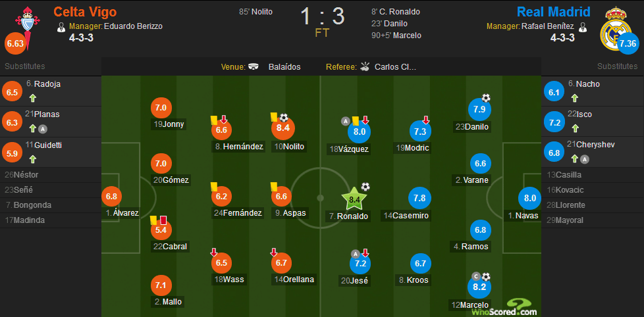Click Ronaldo's green star rating badge
644x317 pixels.
pyautogui.click(x=354, y=200)
